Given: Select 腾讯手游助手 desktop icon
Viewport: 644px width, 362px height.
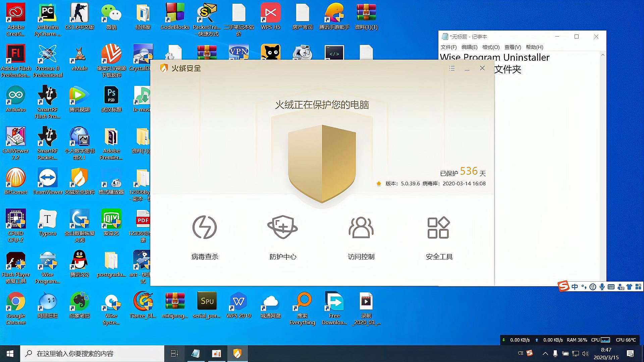Looking at the screenshot, I should pyautogui.click(x=334, y=16).
